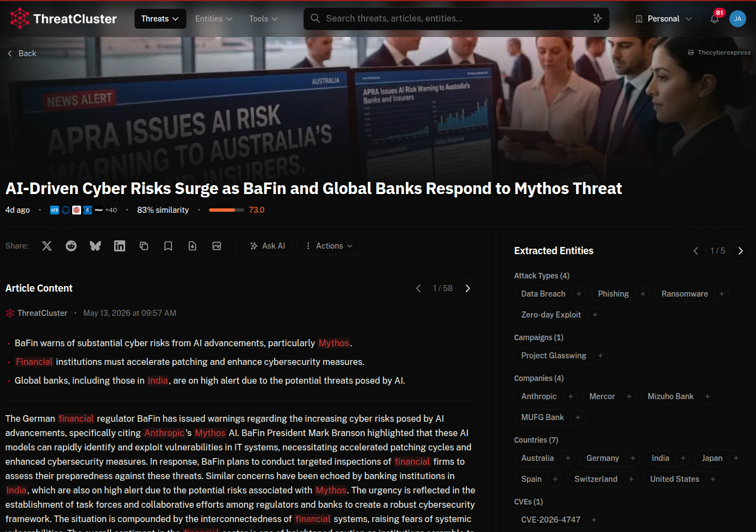Open the Australia country tag
Screen dimensions: 756x532
click(x=537, y=458)
